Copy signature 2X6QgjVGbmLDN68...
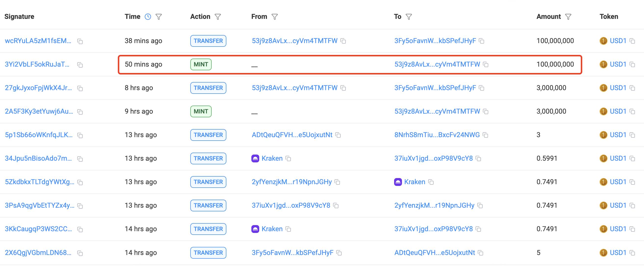This screenshot has height=266, width=644. tap(80, 253)
